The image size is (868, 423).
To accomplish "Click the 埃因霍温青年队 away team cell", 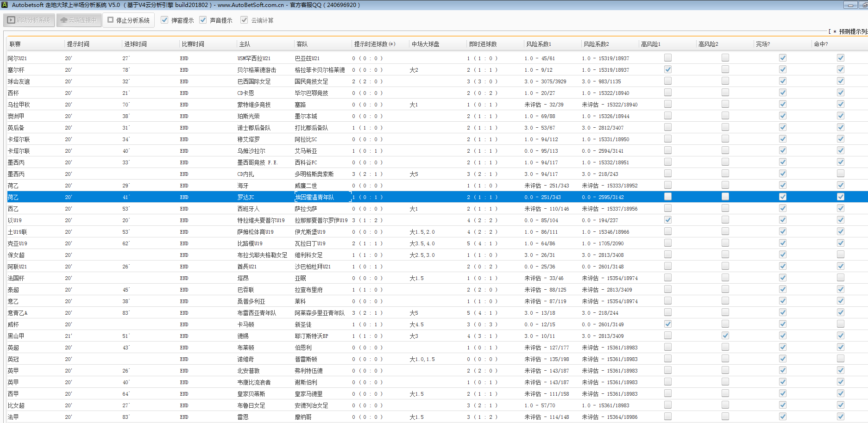I will pos(315,197).
